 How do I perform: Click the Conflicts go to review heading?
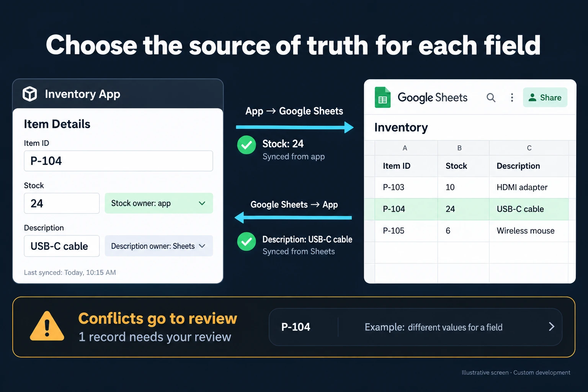(158, 318)
